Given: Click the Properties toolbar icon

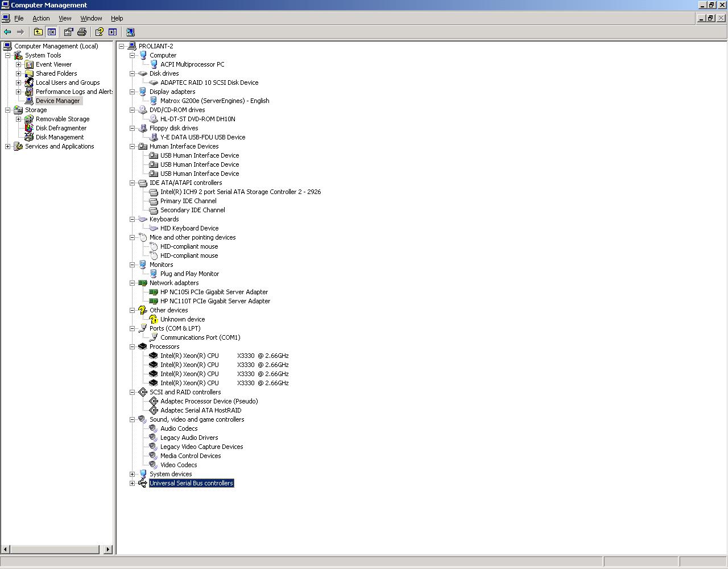Looking at the screenshot, I should pos(69,32).
